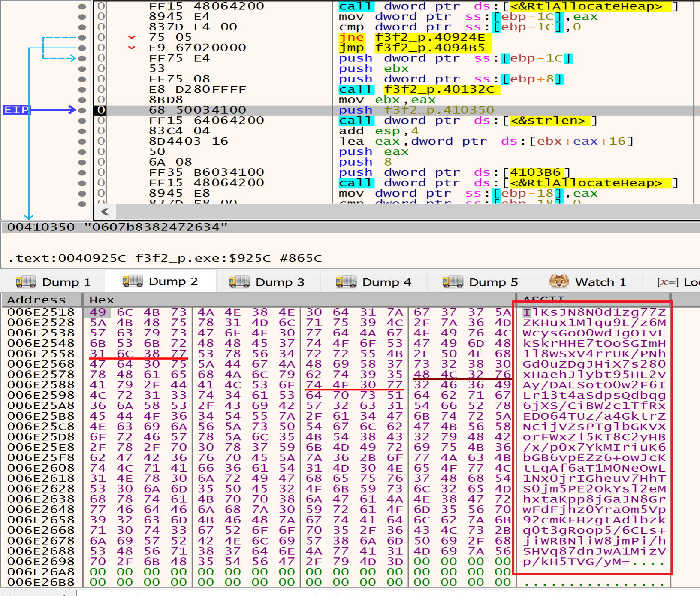Screen dimensions: 700x596
Task: Select hex byte 49 at address 006E2518
Action: (97, 312)
